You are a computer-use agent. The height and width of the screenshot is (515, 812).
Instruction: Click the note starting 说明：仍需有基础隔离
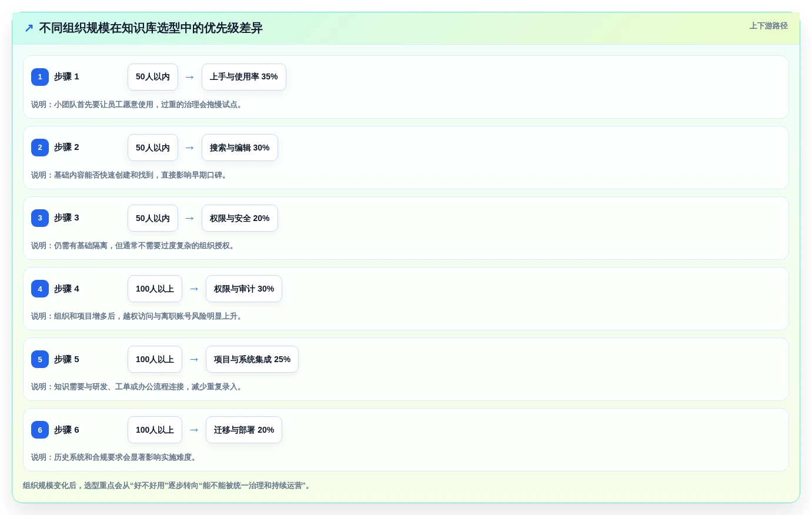click(x=134, y=246)
